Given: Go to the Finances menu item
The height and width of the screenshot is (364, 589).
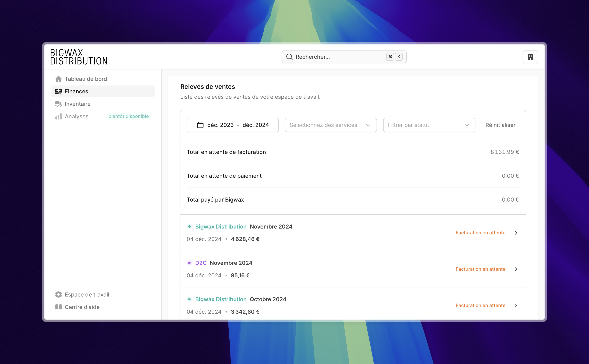Looking at the screenshot, I should tap(76, 91).
